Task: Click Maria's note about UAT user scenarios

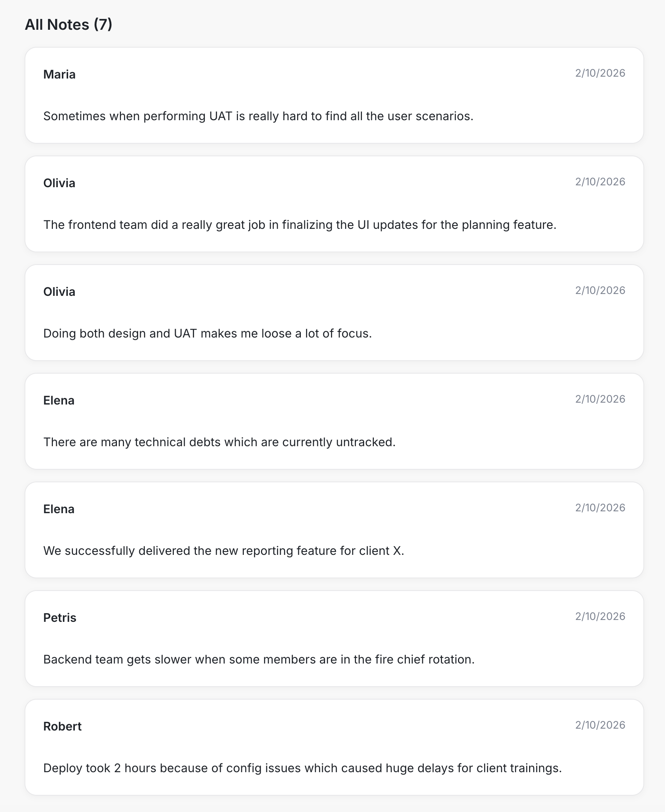Action: click(x=258, y=116)
